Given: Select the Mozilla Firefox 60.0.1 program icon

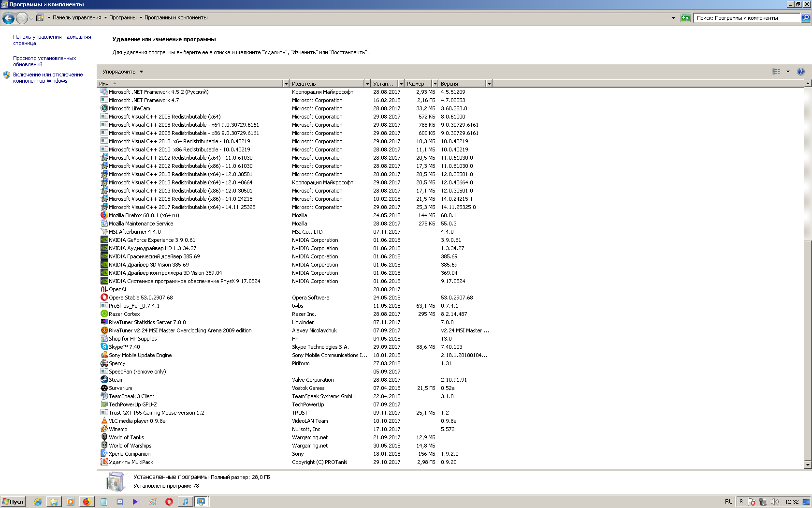Looking at the screenshot, I should click(x=104, y=215).
